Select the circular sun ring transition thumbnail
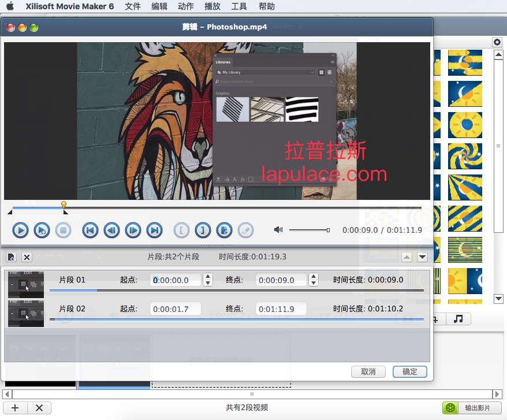This screenshot has width=507, height=420. coord(465,125)
